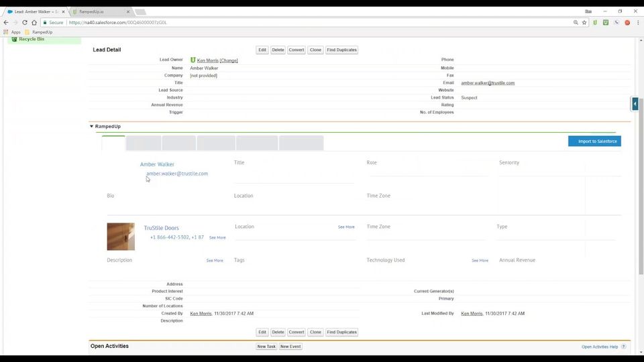Open the Apps grid in bookmarks bar
Image resolution: width=644 pixels, height=362 pixels.
pos(12,32)
